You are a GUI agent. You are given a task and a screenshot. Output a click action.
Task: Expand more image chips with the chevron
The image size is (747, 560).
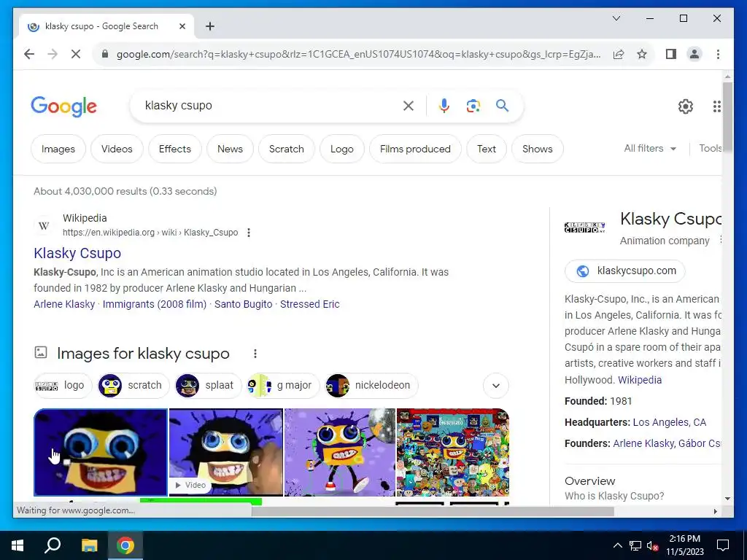pyautogui.click(x=496, y=385)
